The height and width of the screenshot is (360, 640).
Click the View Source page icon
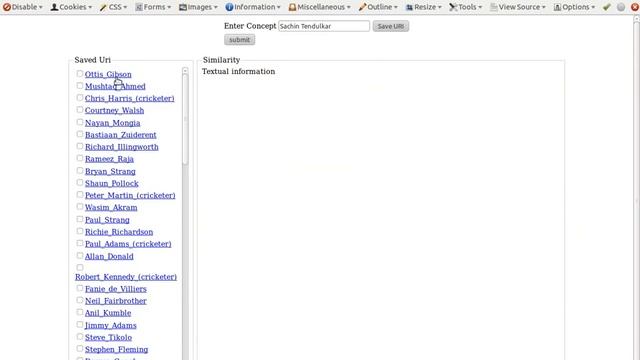click(493, 7)
